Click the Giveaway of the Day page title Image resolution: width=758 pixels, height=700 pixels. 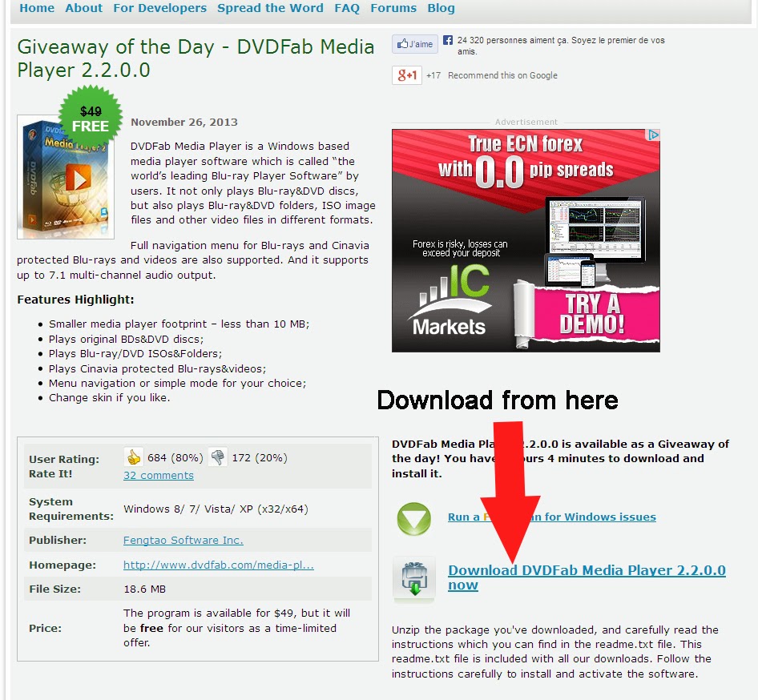(x=196, y=58)
